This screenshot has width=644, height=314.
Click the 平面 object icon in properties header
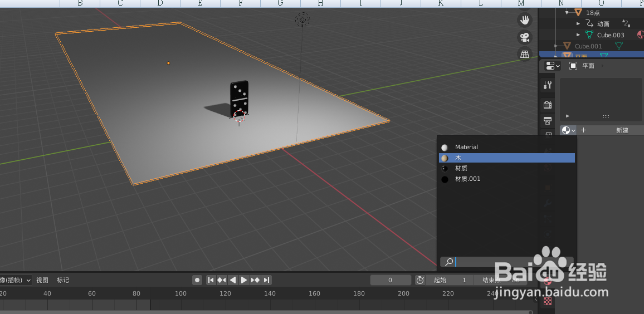(573, 66)
